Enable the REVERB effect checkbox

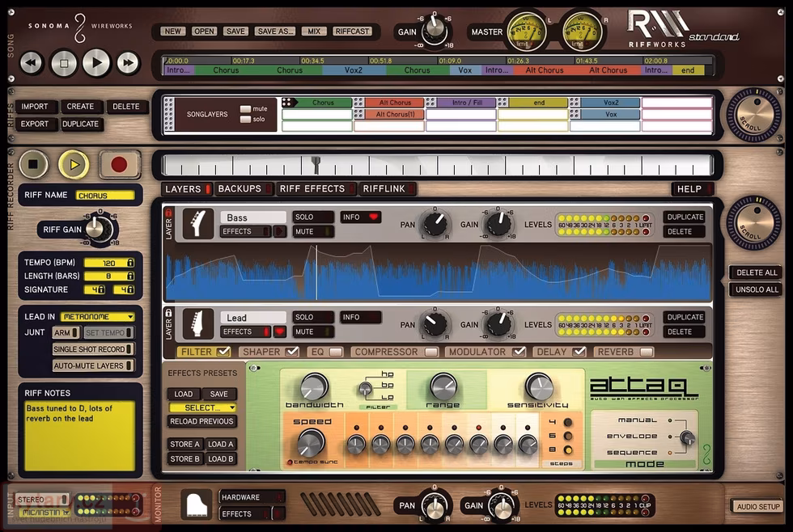pos(646,352)
